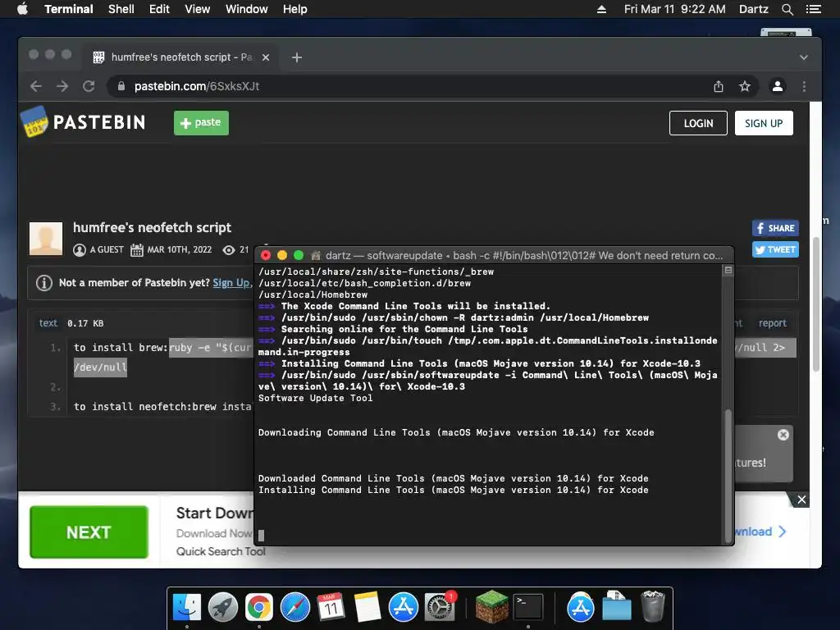Click the Dartz user name in menu bar
Screen dimensions: 840x630
[x=753, y=9]
